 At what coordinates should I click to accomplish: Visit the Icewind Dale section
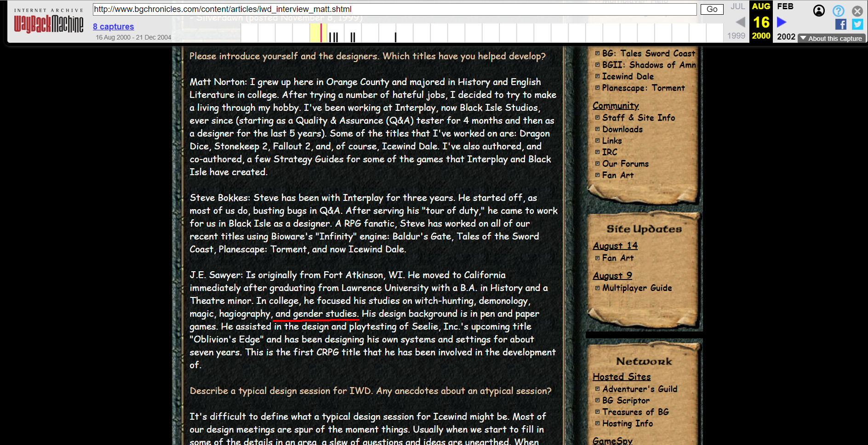[x=628, y=76]
